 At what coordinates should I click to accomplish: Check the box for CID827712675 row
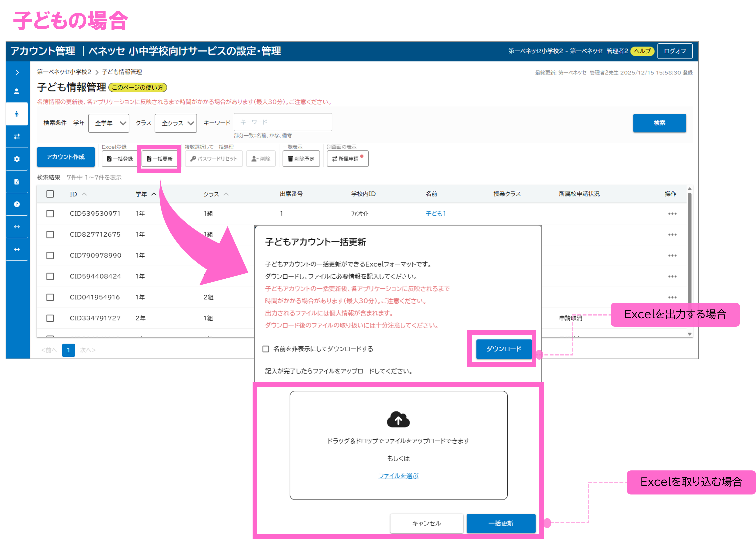pyautogui.click(x=50, y=235)
